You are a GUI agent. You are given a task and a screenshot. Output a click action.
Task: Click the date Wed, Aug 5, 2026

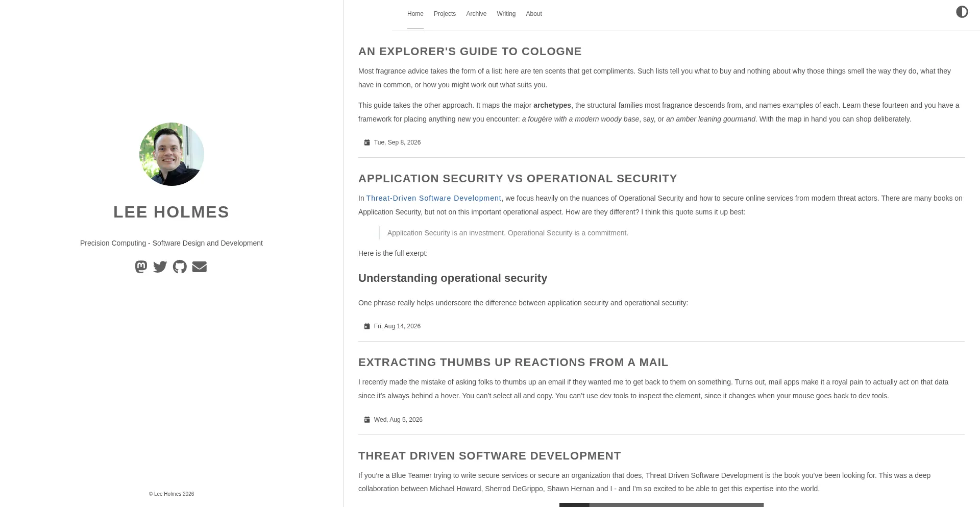398,420
